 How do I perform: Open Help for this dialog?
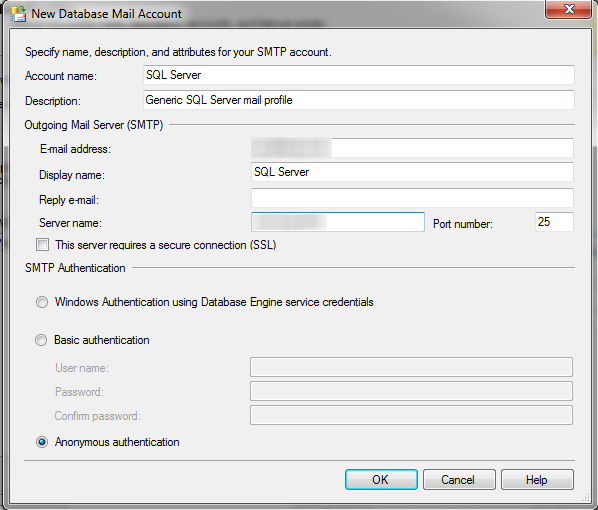pos(537,479)
